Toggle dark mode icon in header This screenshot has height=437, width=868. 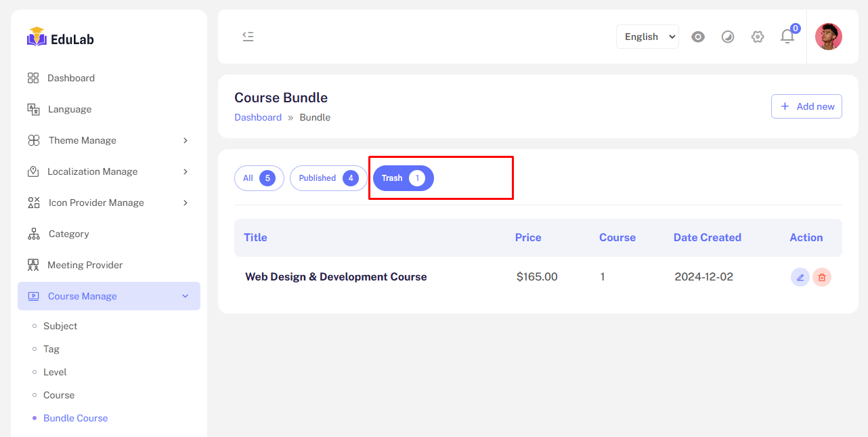click(x=728, y=37)
